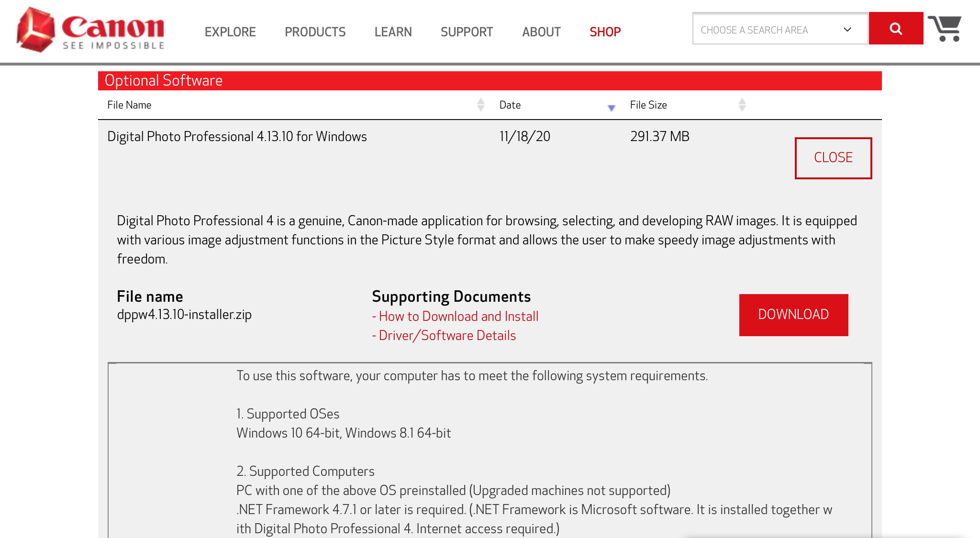Expand the search area dropdown
The width and height of the screenshot is (980, 538).
(x=780, y=30)
